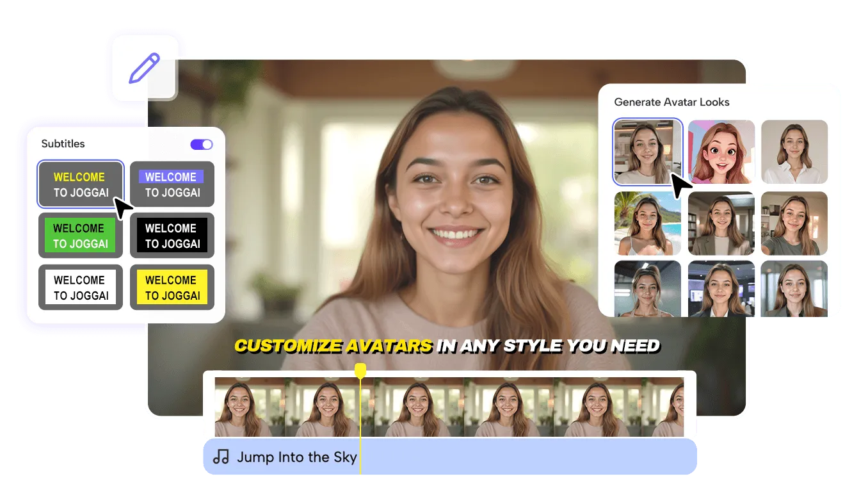Viewport: 868px width, 488px height.
Task: Click the pencil edit icon
Action: tap(144, 69)
